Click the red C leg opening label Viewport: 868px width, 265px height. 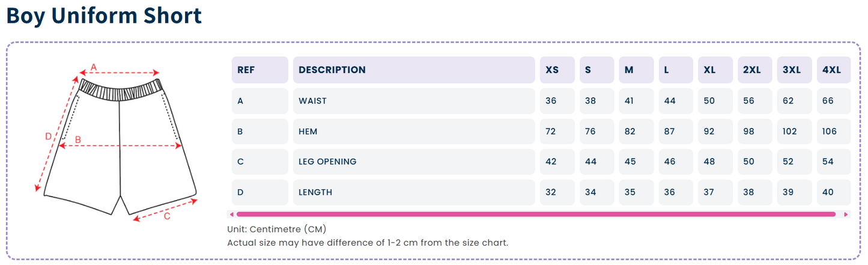coord(167,216)
